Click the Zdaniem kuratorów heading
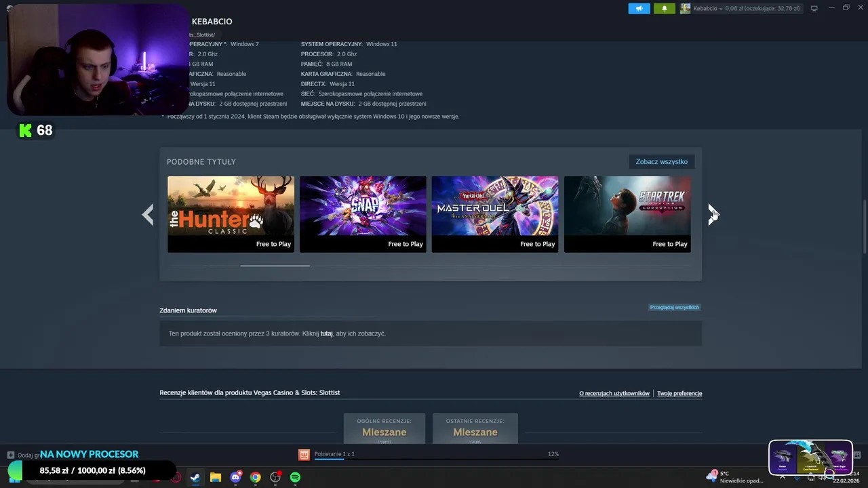Viewport: 868px width, 488px height. [x=189, y=310]
